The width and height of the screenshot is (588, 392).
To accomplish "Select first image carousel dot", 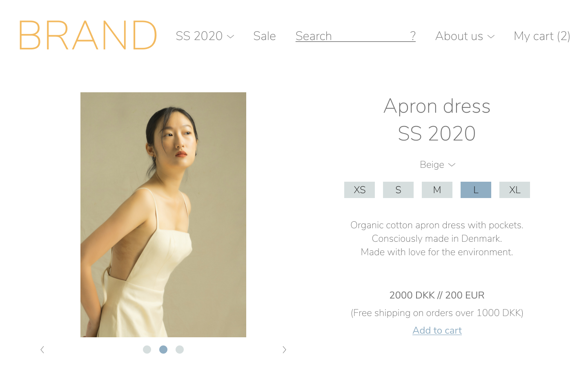I will (147, 350).
